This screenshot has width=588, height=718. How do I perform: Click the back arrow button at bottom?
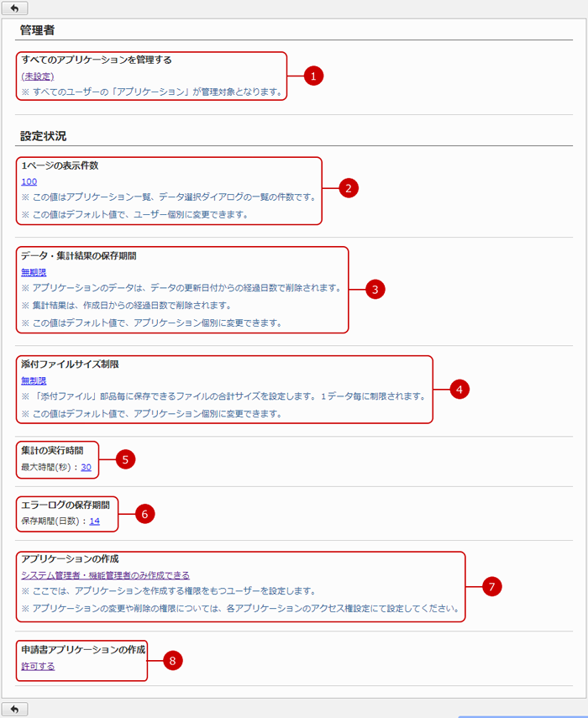[x=15, y=709]
